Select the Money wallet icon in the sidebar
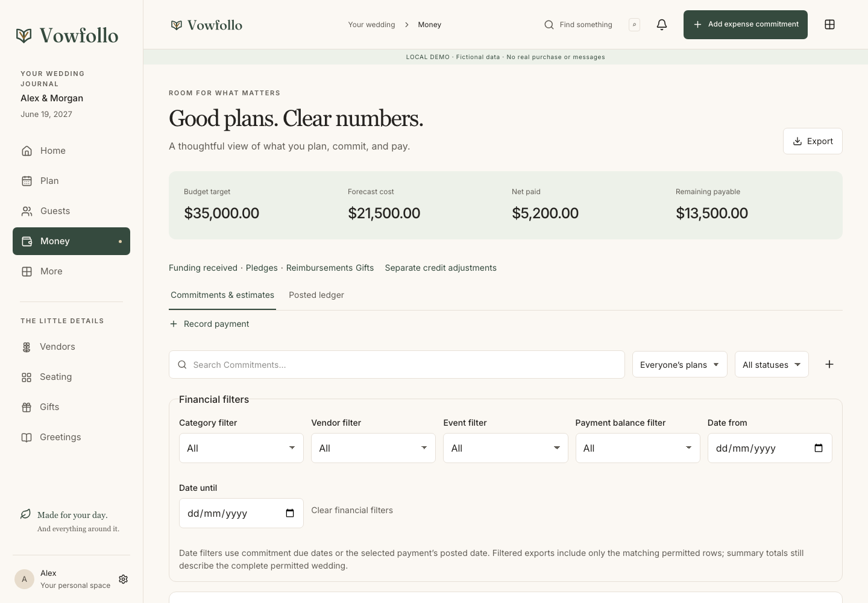This screenshot has height=603, width=868. coord(27,241)
